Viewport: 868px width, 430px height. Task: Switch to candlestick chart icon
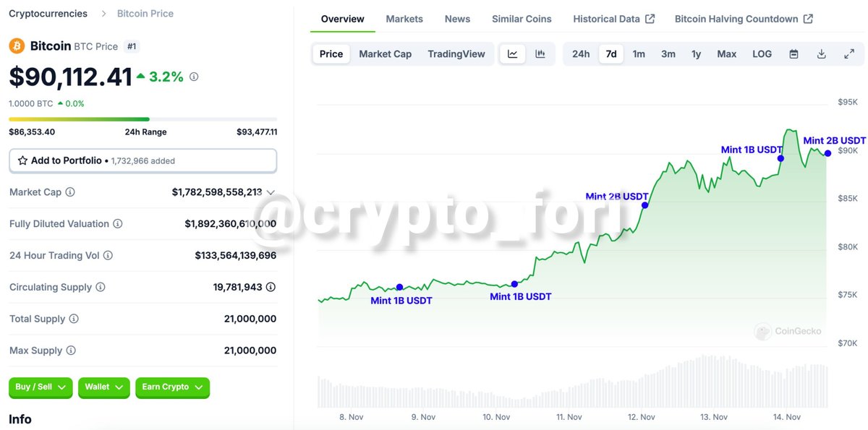coord(540,54)
